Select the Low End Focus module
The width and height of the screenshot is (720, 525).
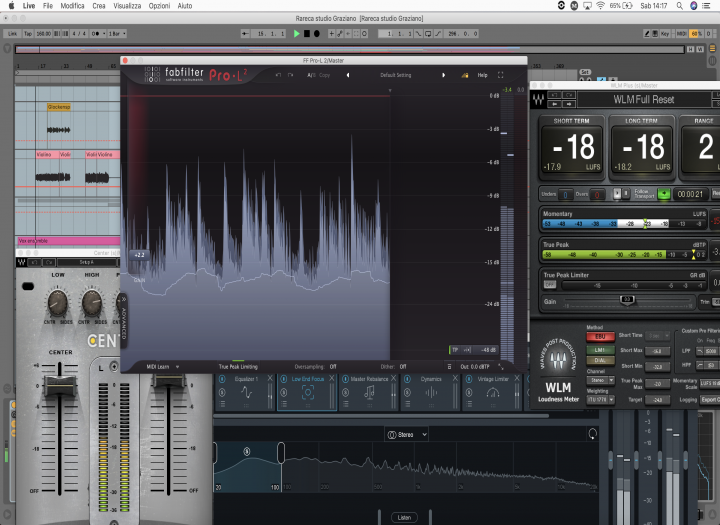(307, 393)
